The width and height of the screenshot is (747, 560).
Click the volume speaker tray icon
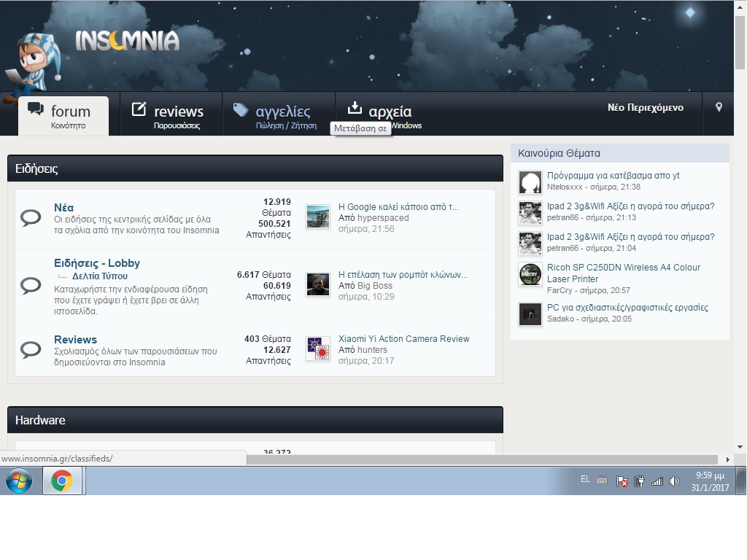pyautogui.click(x=674, y=481)
